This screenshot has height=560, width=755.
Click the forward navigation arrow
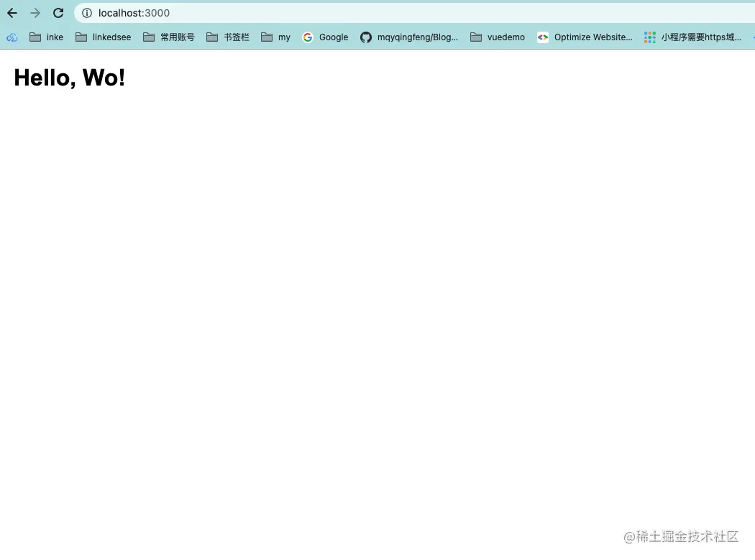[35, 13]
